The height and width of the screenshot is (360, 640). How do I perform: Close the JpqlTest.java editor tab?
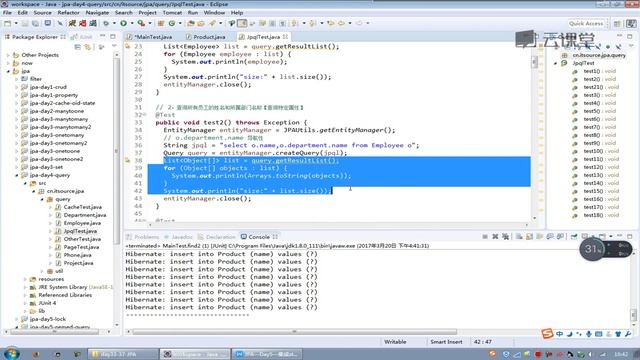pyautogui.click(x=285, y=37)
